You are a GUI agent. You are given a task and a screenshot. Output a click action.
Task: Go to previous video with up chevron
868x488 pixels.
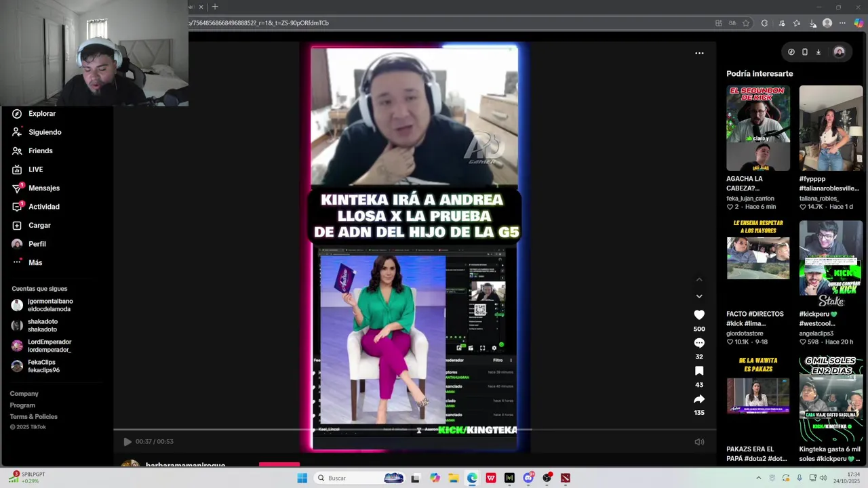coord(699,279)
